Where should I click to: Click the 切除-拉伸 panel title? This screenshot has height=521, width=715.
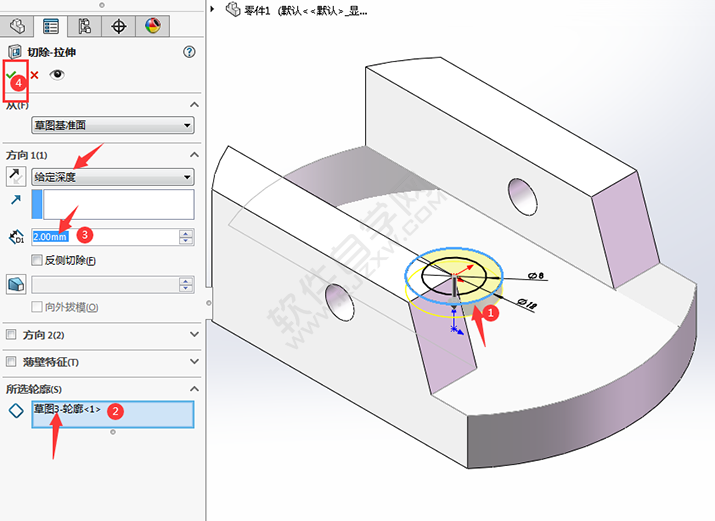52,52
